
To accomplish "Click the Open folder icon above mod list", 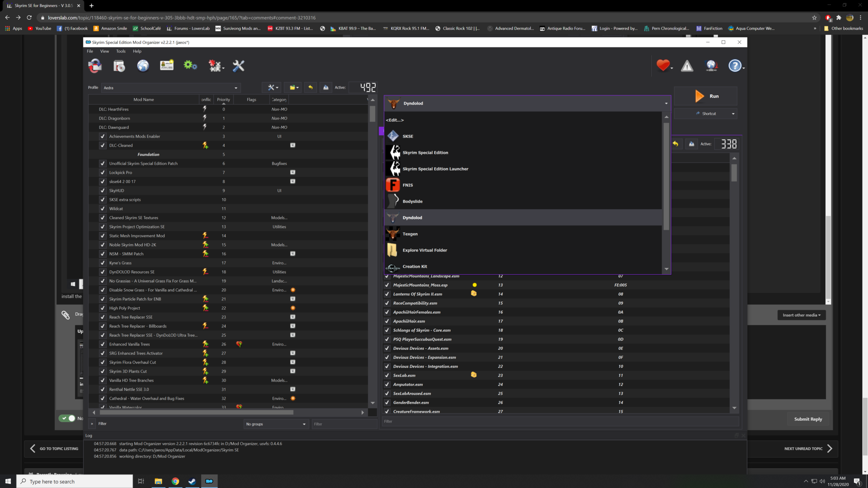I will tap(294, 87).
